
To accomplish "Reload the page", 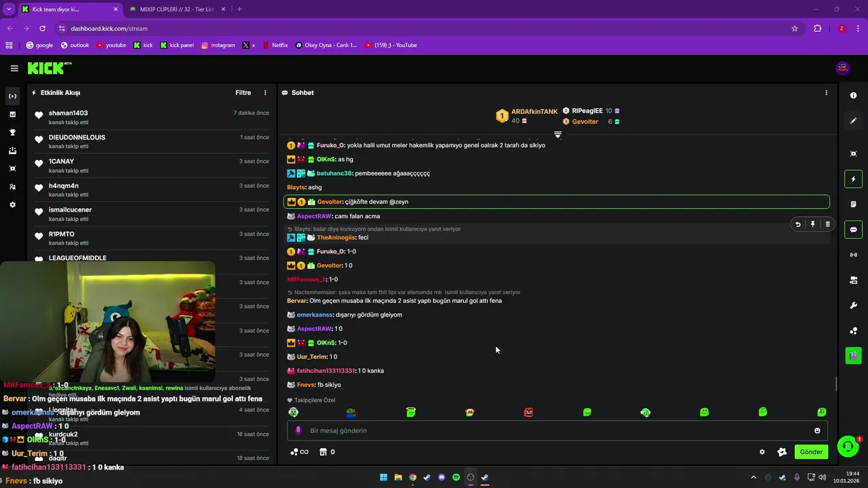I will click(x=42, y=28).
